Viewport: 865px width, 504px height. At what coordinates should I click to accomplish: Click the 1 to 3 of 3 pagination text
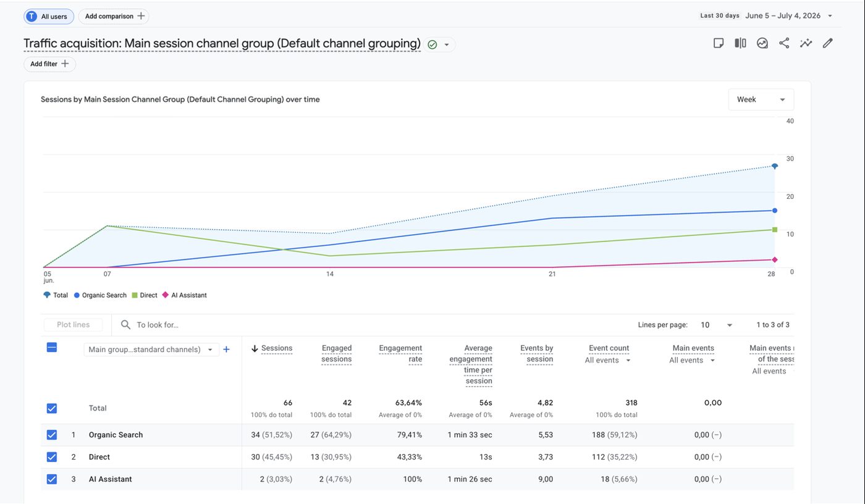click(773, 325)
